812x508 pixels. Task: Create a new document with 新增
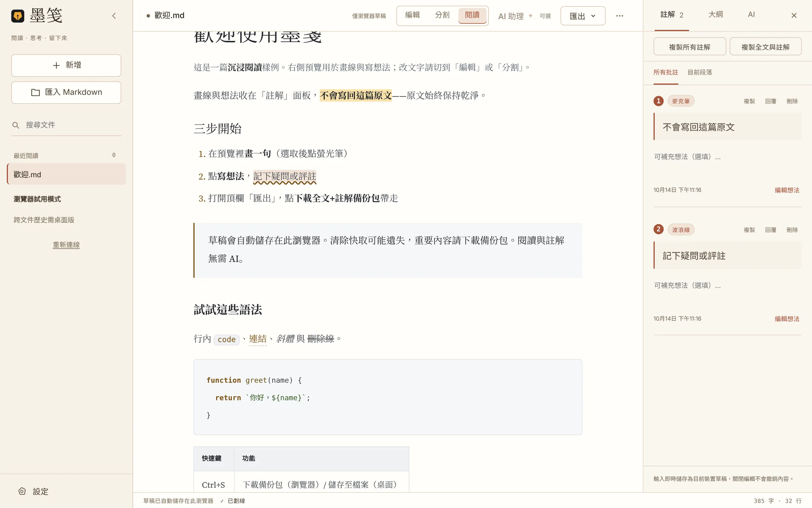[x=66, y=65]
